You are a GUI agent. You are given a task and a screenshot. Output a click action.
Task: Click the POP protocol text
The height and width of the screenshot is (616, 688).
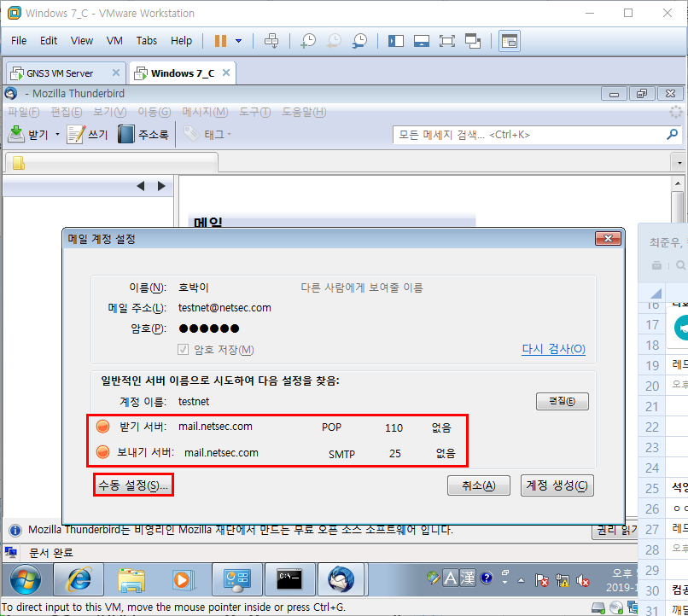[331, 427]
